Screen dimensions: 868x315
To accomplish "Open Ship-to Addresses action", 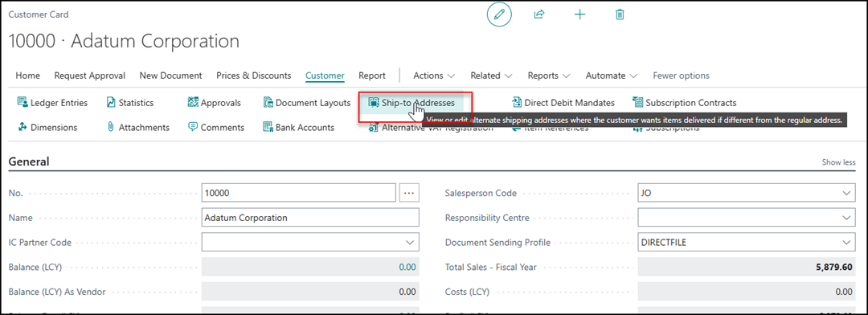I will point(411,102).
